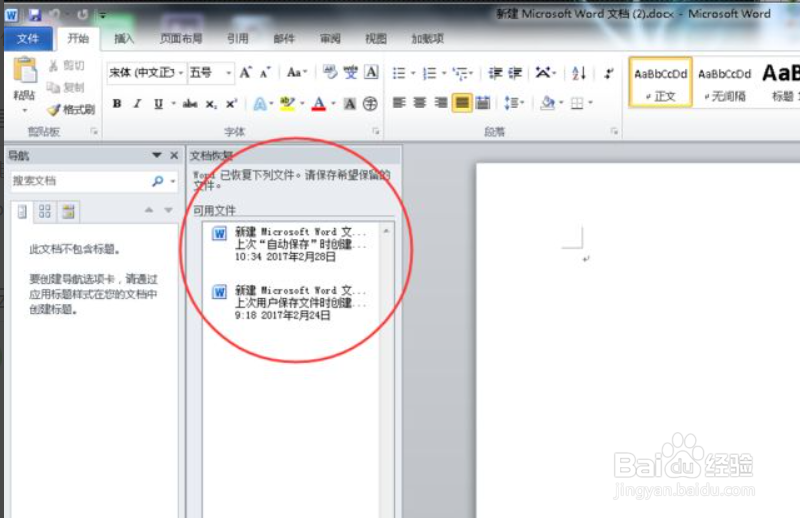The height and width of the screenshot is (518, 800).
Task: Switch to the 引用 (References) tab
Action: [237, 39]
